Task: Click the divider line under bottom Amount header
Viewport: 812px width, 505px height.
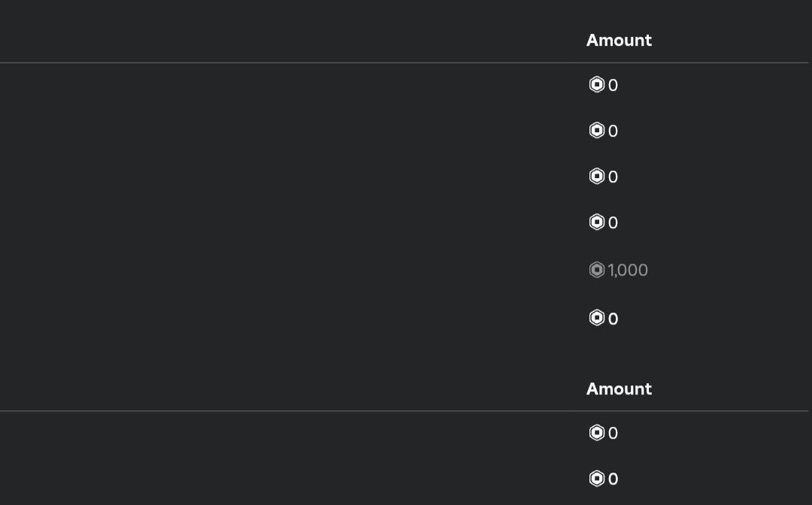Action: [x=404, y=411]
